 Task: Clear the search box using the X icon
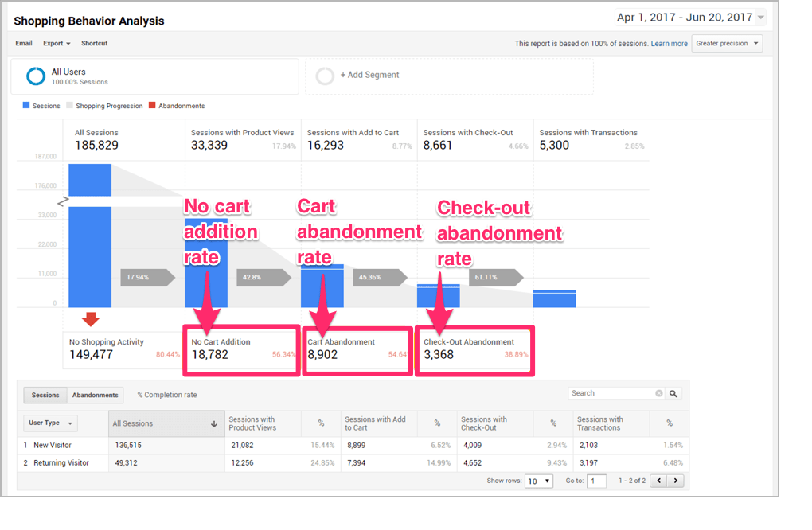tap(658, 392)
